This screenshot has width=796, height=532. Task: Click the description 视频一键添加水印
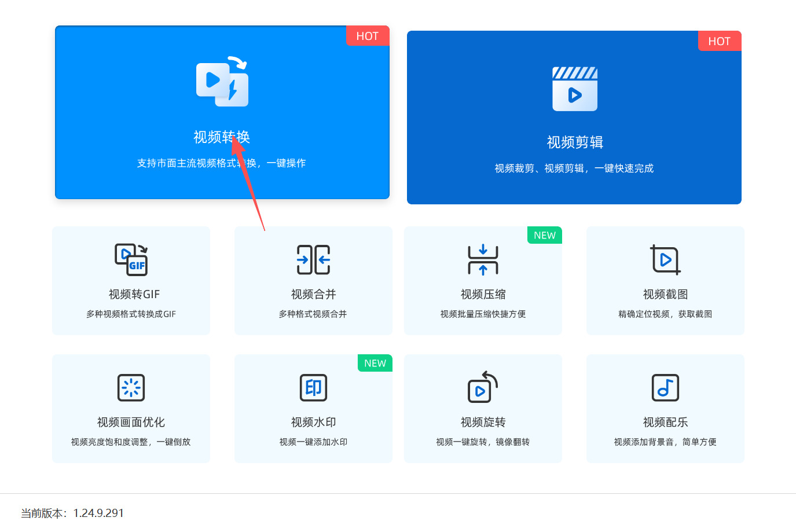[313, 442]
